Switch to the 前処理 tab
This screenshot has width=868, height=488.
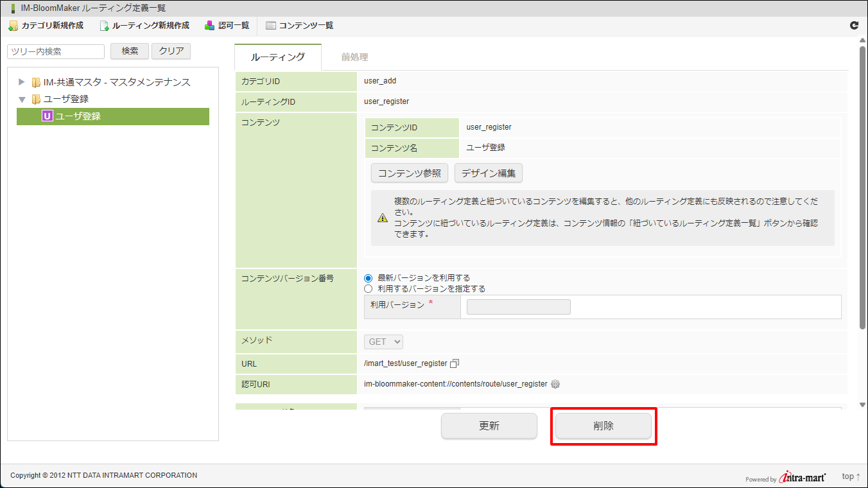click(354, 57)
